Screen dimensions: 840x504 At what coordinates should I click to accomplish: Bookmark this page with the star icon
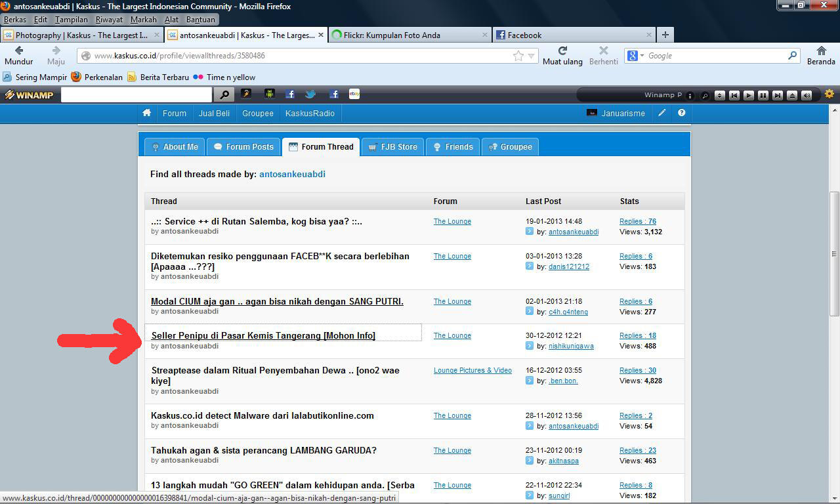pyautogui.click(x=518, y=56)
